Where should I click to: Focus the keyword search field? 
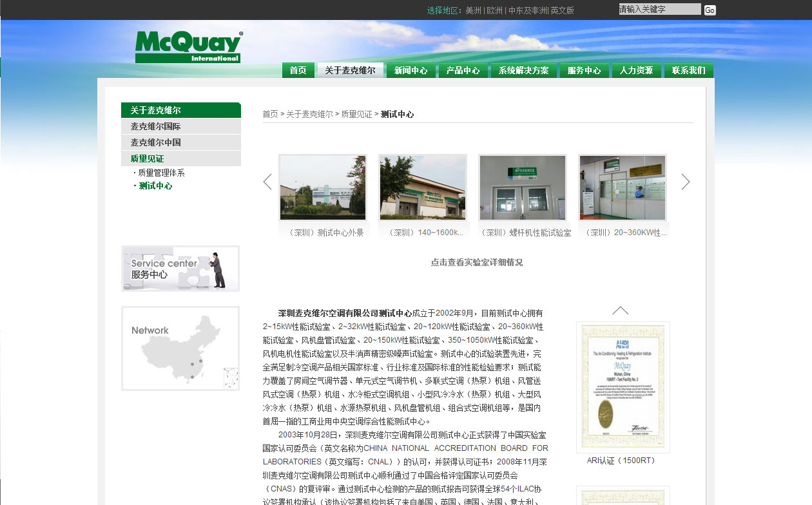660,9
